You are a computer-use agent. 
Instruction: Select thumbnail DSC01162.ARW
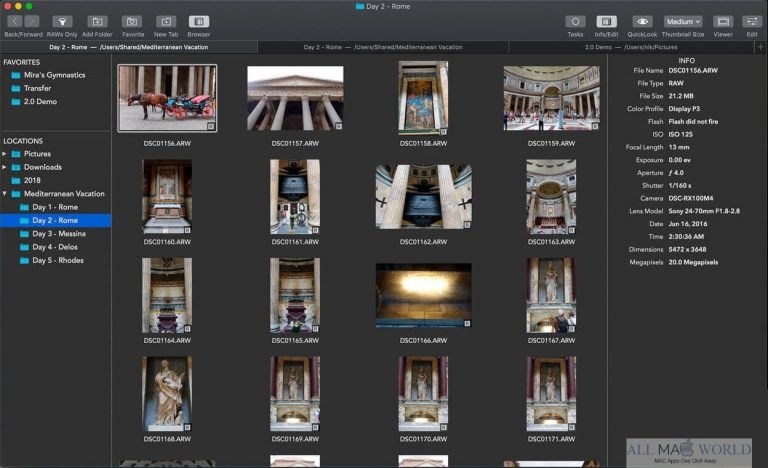tap(424, 197)
